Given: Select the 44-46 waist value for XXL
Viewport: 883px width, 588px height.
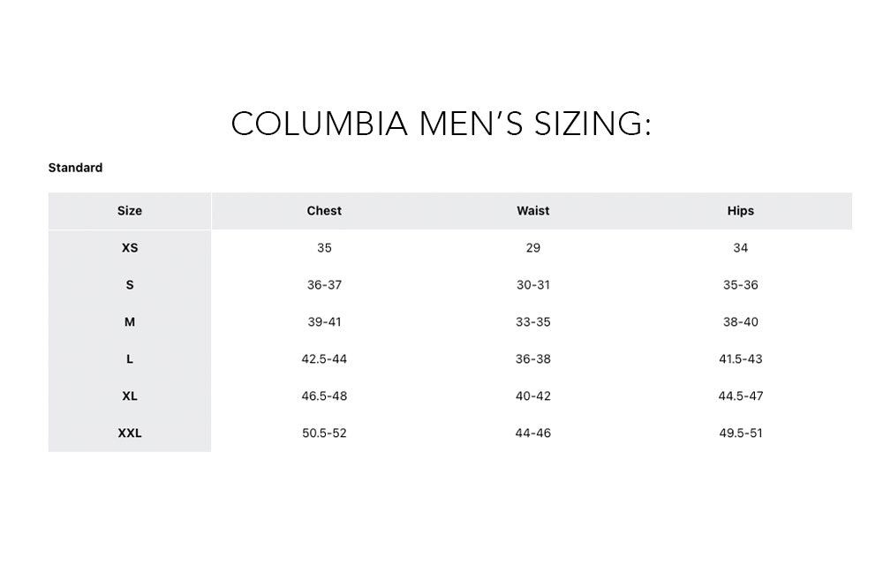Looking at the screenshot, I should coord(532,433).
